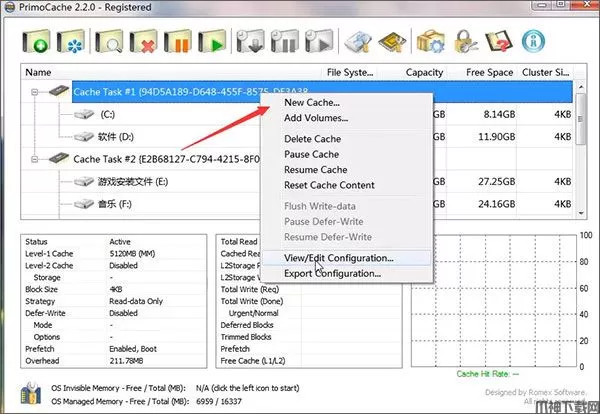The width and height of the screenshot is (600, 414).
Task: Click the File System column header
Action: (350, 72)
